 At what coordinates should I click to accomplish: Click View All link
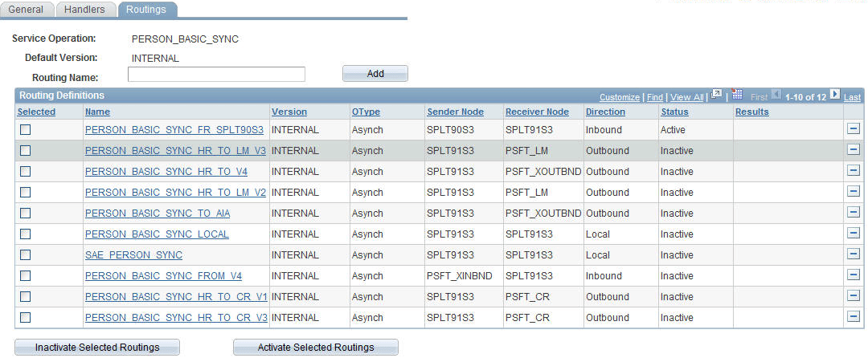coord(686,97)
